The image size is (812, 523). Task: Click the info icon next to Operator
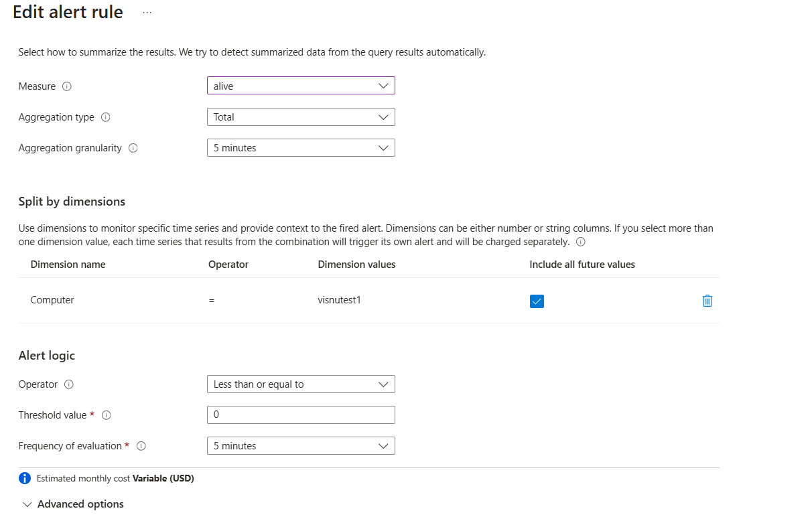[68, 384]
